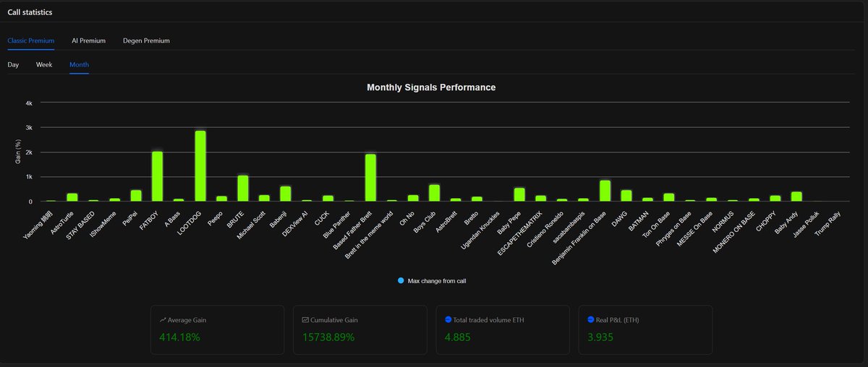Click the Gain (%) y-axis title
This screenshot has width=868, height=367.
(x=17, y=152)
